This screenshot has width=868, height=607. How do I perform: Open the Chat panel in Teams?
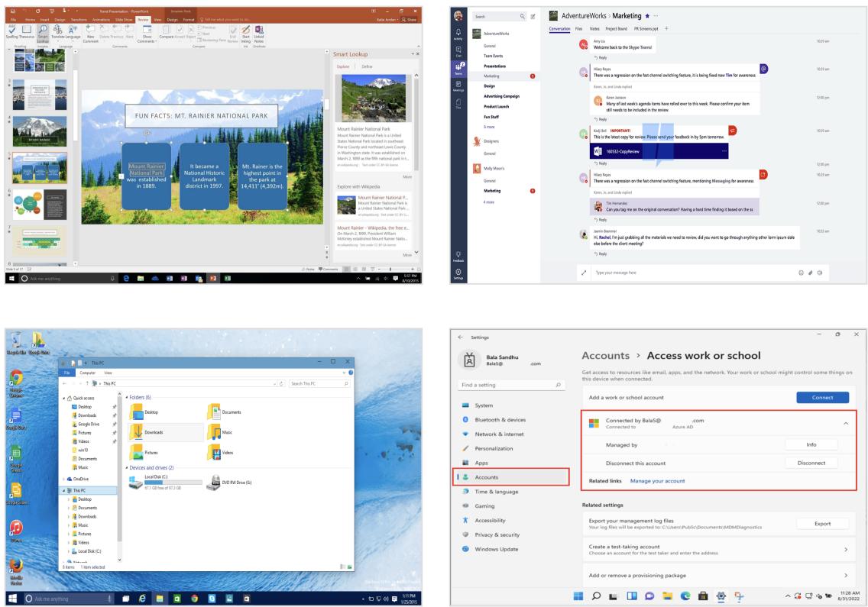click(x=458, y=50)
